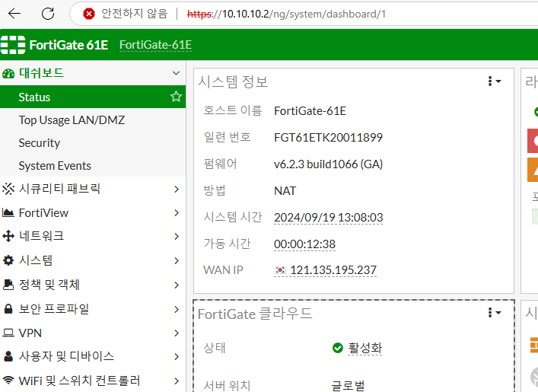The width and height of the screenshot is (538, 392).
Task: Click the Security Fabric icon
Action: pyautogui.click(x=8, y=189)
